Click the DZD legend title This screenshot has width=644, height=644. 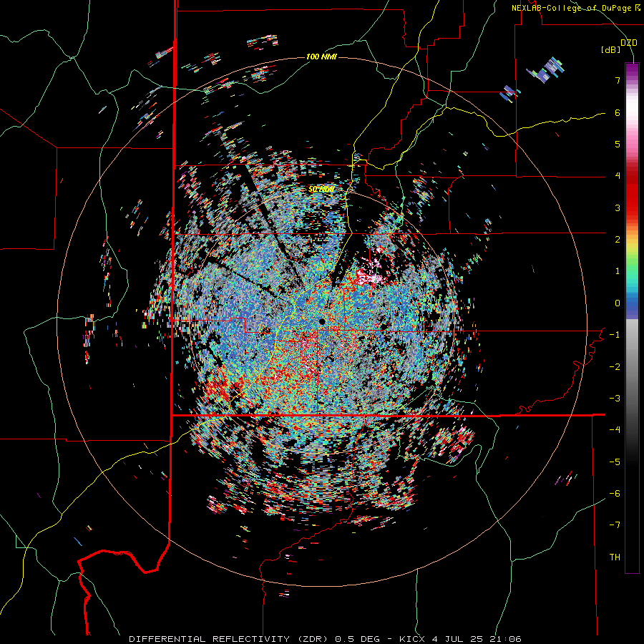tap(628, 42)
